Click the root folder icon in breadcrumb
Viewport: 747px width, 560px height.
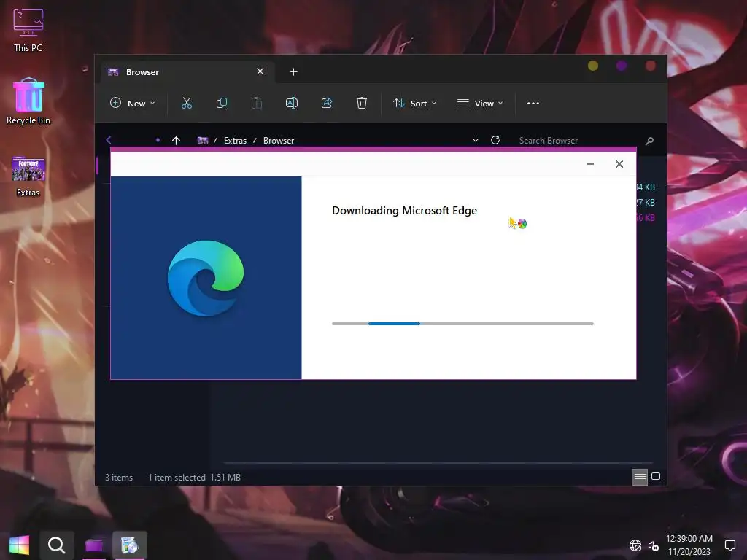[x=203, y=141]
